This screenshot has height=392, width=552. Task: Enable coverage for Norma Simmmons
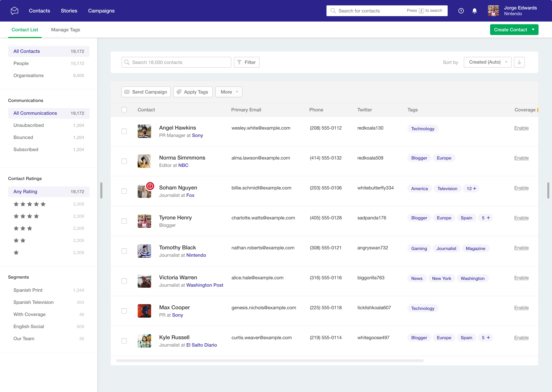click(x=521, y=158)
